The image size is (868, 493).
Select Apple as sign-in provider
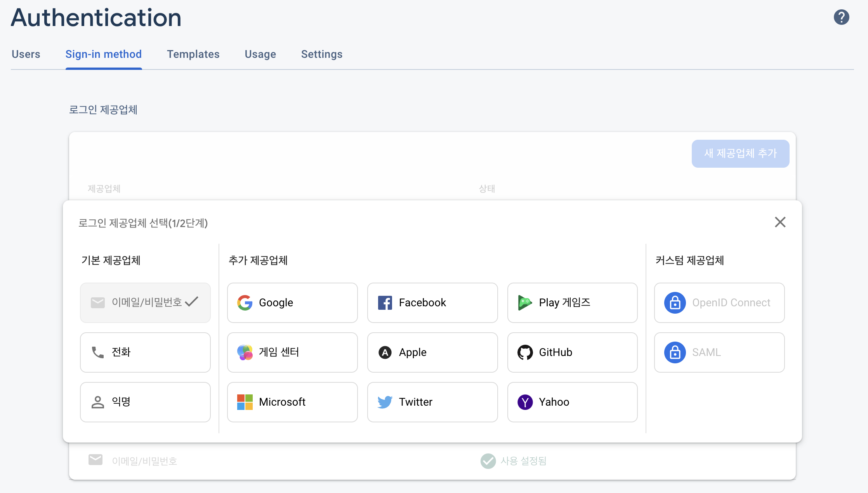[x=432, y=352]
